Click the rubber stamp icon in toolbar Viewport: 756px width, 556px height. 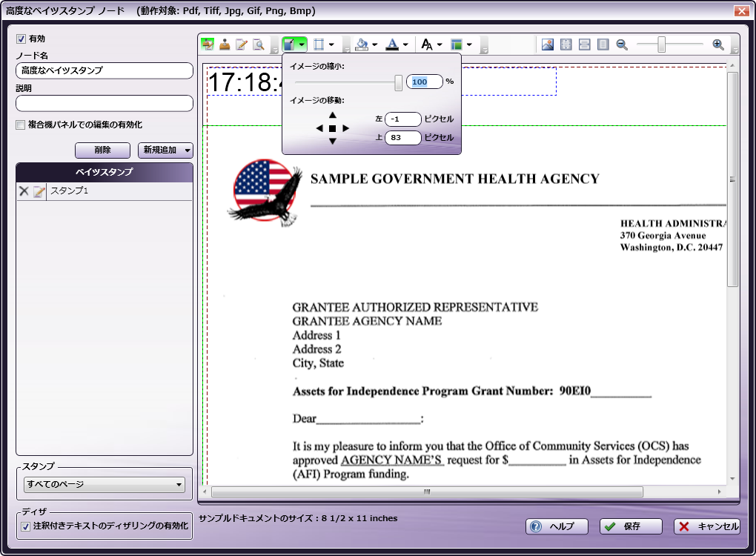(x=225, y=44)
